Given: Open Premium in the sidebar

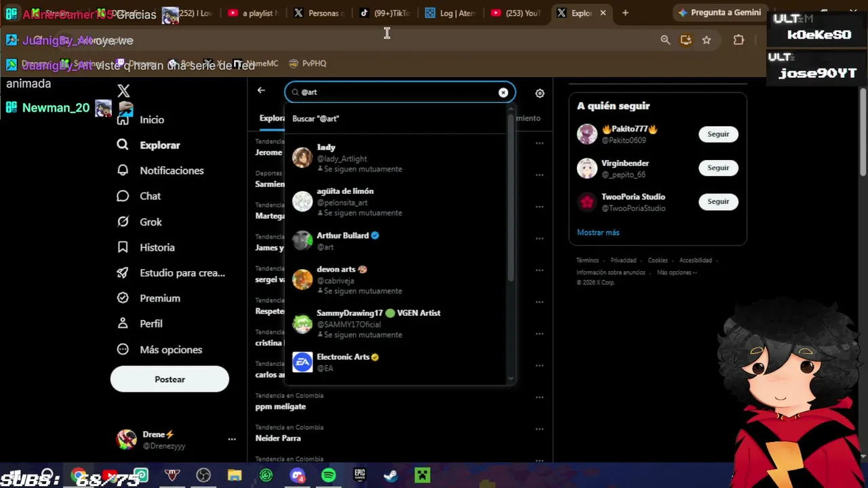Looking at the screenshot, I should [149, 298].
